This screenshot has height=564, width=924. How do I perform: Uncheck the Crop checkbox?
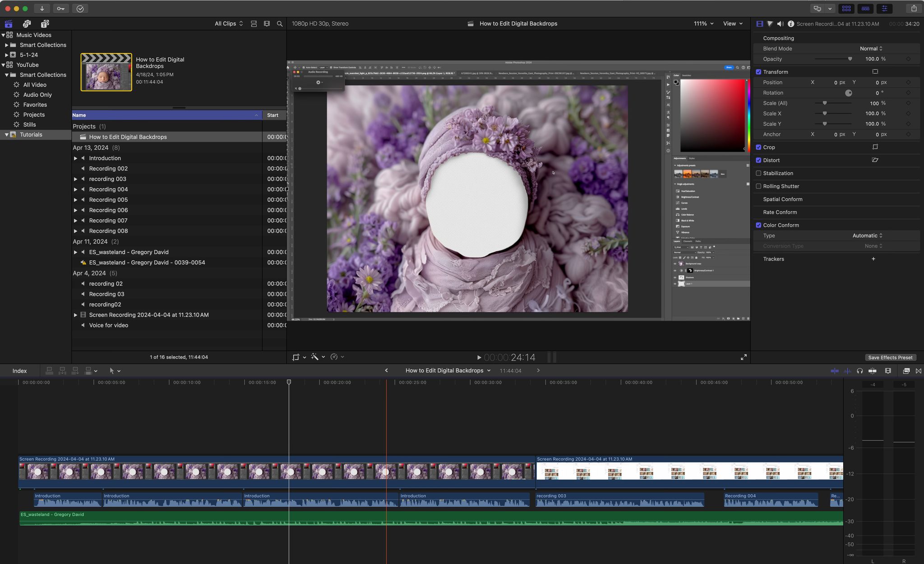758,147
